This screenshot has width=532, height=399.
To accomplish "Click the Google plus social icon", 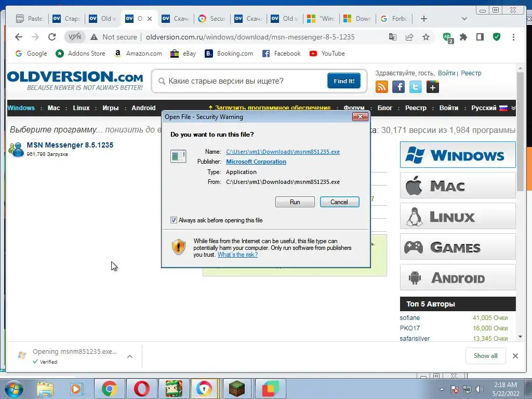I will [433, 87].
